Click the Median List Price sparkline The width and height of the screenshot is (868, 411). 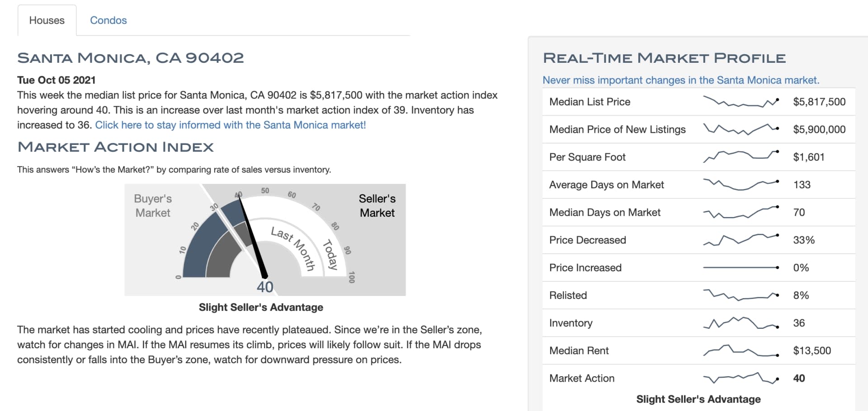point(741,102)
